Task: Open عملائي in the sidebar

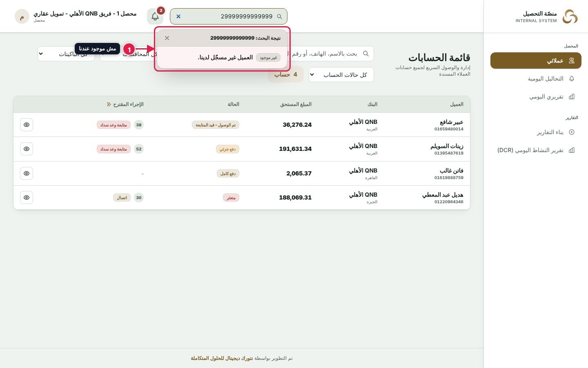Action: tap(536, 61)
